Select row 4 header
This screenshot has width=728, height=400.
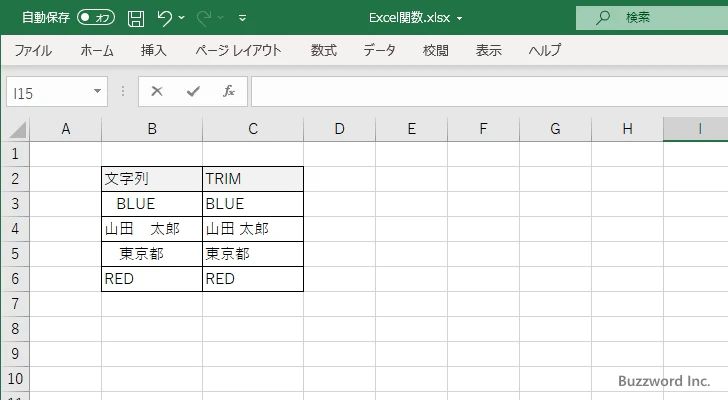[x=15, y=229]
